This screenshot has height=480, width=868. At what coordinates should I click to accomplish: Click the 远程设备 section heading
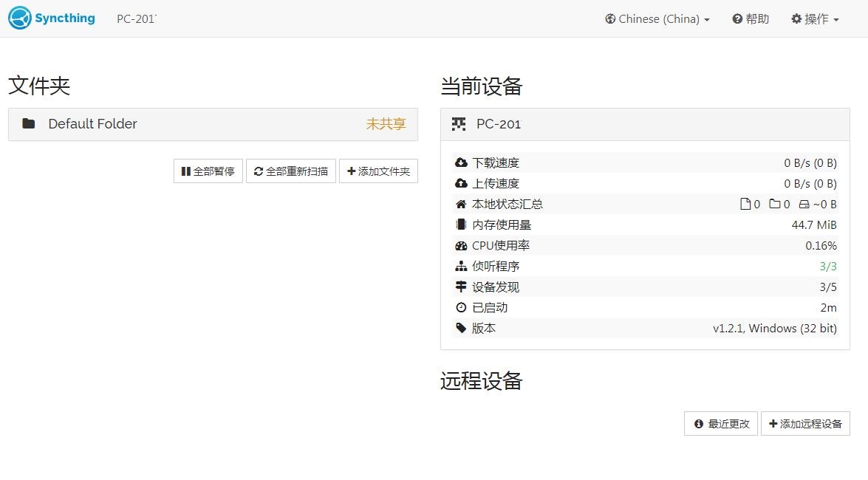tap(482, 381)
